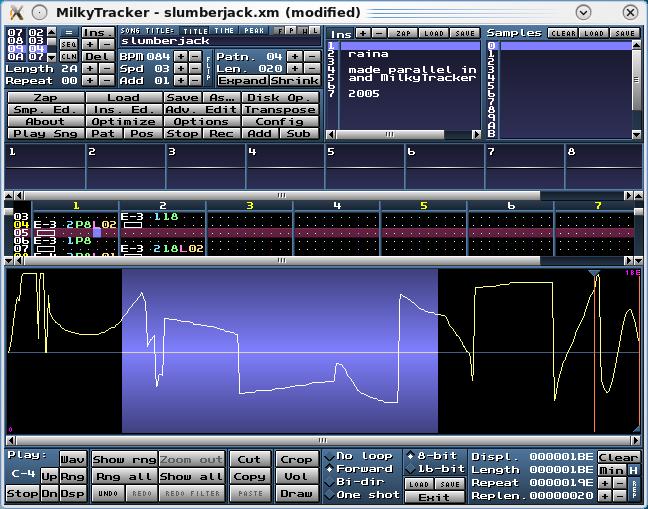Open the Config screen
Screen dimensions: 648x509
[279, 122]
